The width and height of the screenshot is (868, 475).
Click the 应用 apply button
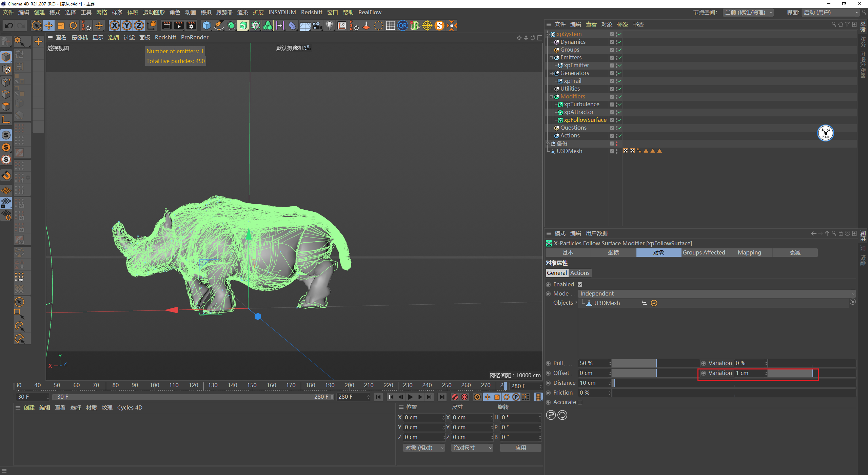[520, 448]
